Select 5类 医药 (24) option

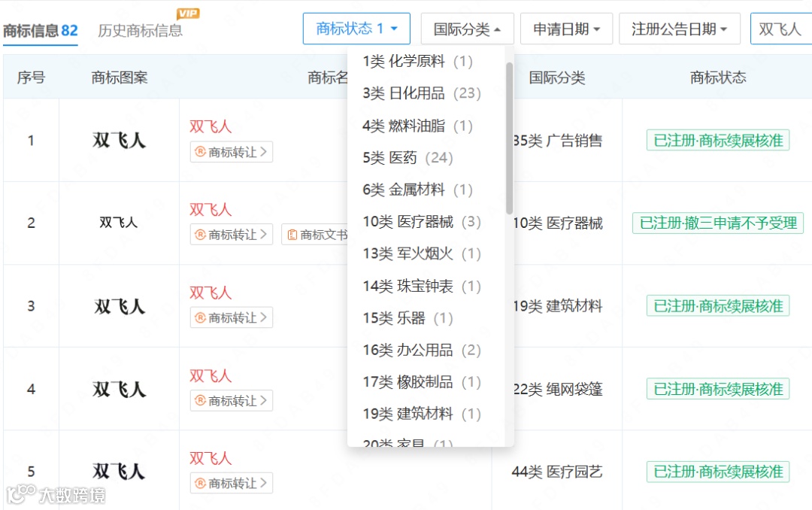[408, 157]
